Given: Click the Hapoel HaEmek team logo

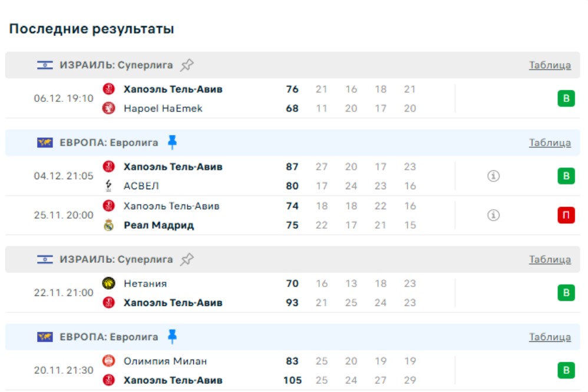Looking at the screenshot, I should pos(108,108).
